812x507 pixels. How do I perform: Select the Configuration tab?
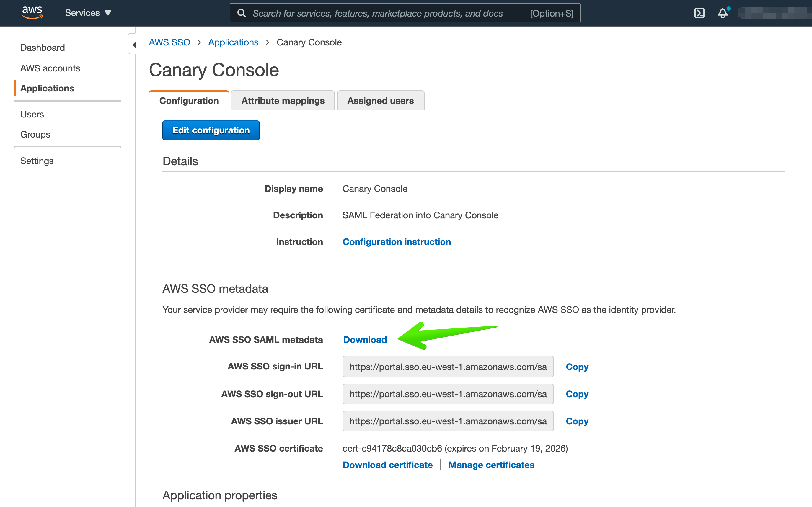click(189, 101)
